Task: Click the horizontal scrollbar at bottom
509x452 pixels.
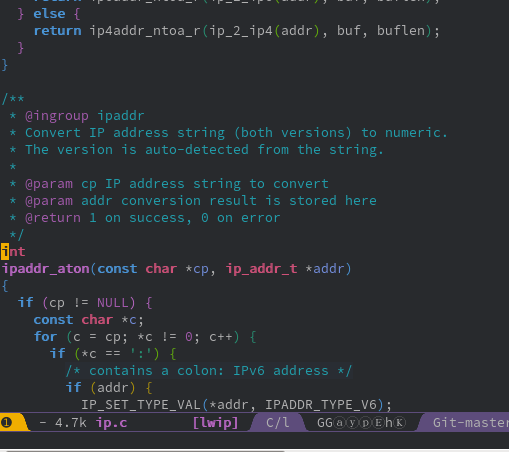Action: (145, 451)
